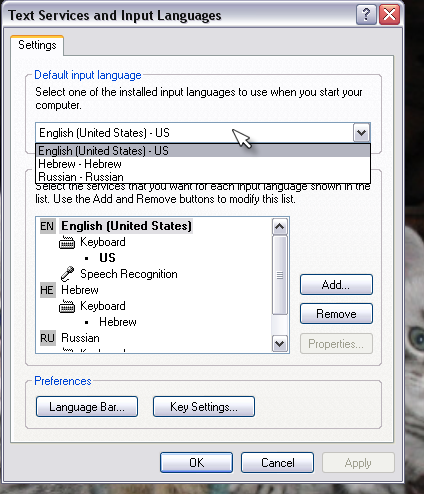
Task: Collapse the default input language dropdown arrow
Action: (x=361, y=133)
